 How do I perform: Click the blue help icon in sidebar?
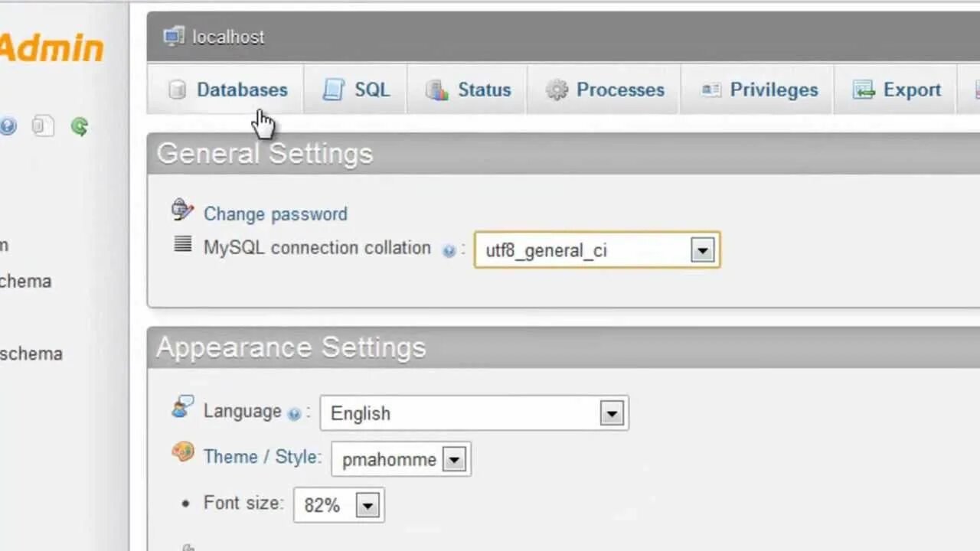8,126
